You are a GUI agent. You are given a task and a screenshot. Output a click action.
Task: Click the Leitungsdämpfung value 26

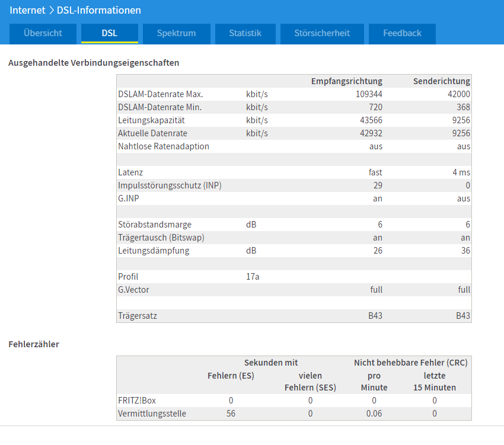pyautogui.click(x=378, y=251)
